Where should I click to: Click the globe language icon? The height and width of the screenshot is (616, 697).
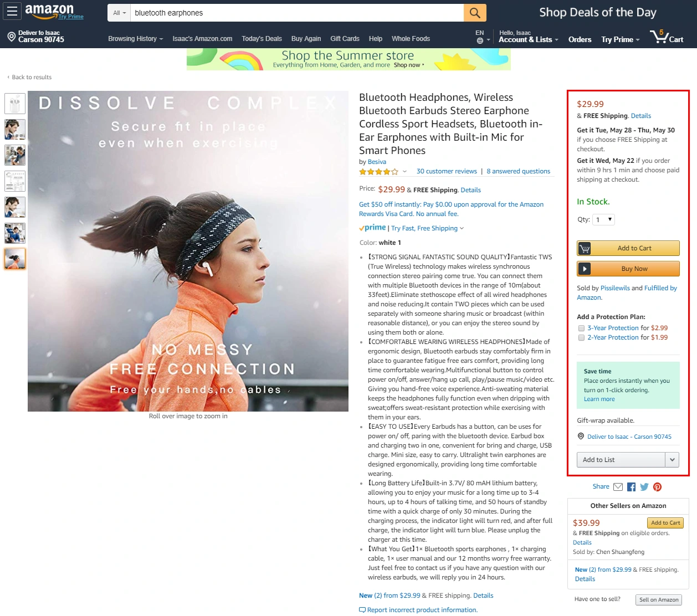pos(480,40)
